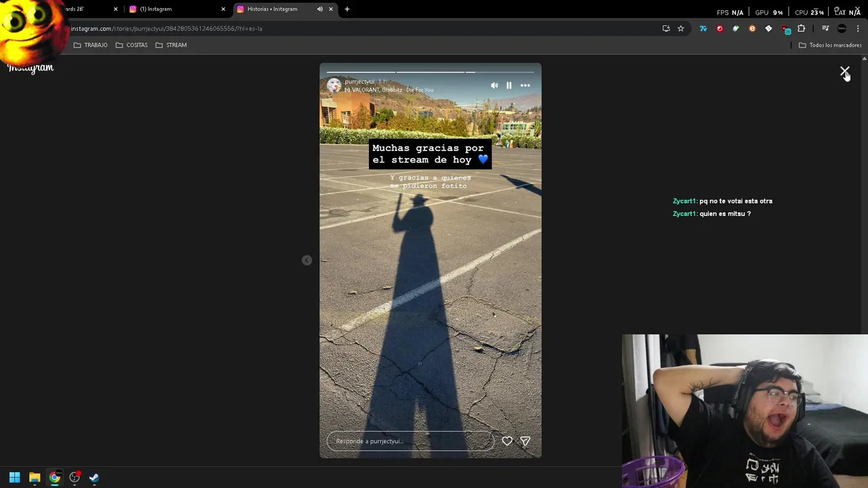The height and width of the screenshot is (488, 868).
Task: Open a new browser tab
Action: pyautogui.click(x=347, y=9)
